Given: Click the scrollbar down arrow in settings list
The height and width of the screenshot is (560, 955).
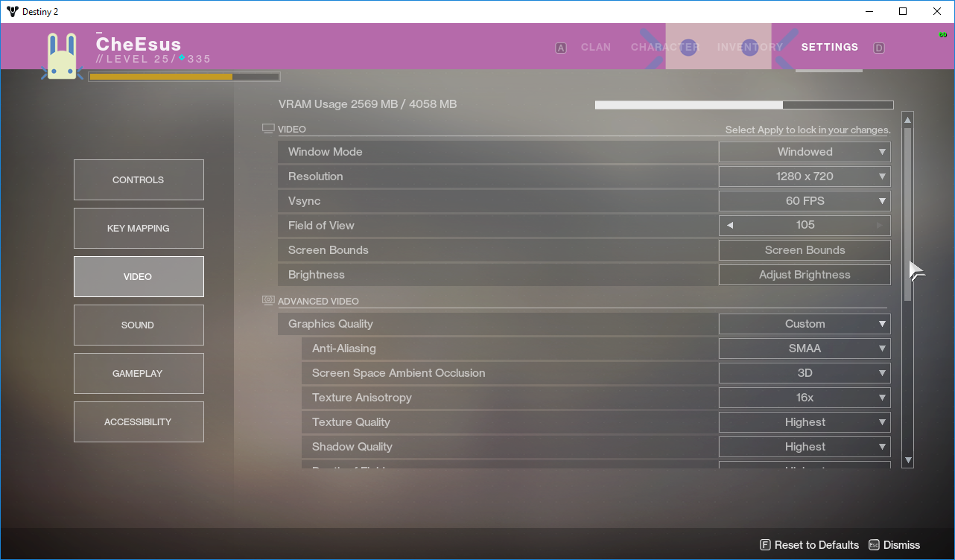Looking at the screenshot, I should (907, 461).
